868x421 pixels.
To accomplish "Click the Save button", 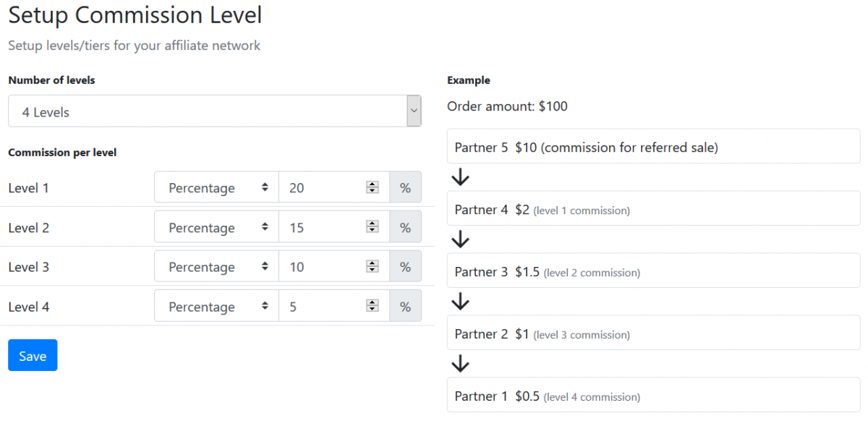I will 32,355.
